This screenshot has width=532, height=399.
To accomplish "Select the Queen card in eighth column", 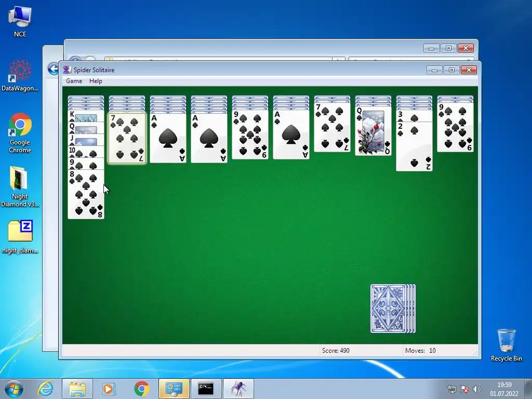I will pyautogui.click(x=373, y=130).
